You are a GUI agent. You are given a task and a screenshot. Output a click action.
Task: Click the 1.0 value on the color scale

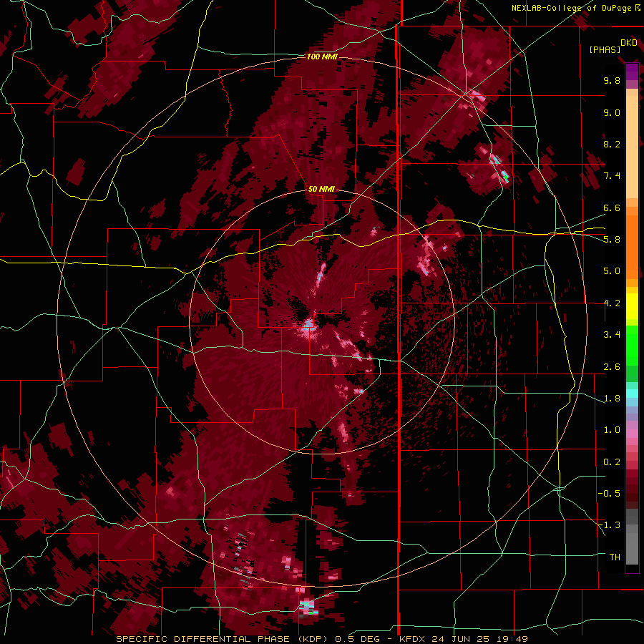(x=612, y=430)
